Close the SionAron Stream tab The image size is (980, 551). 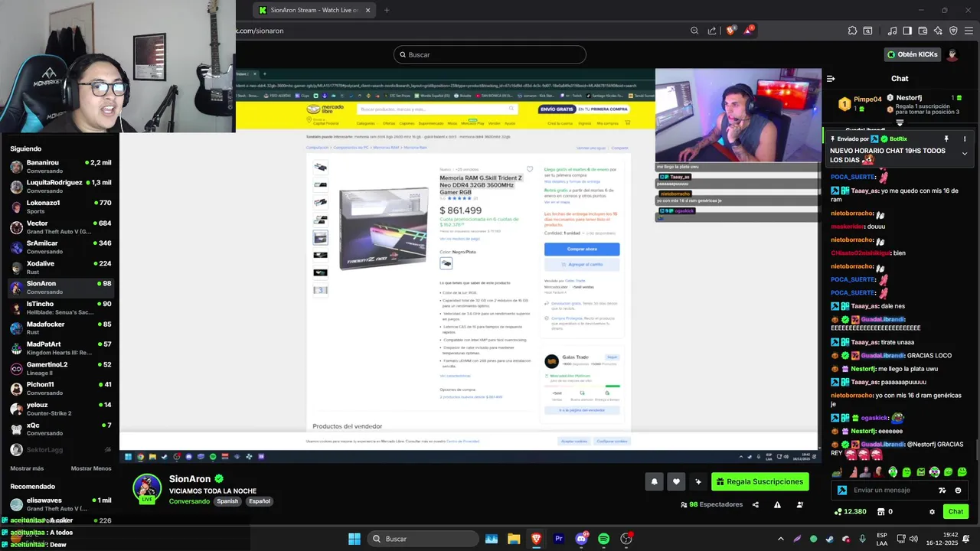[x=368, y=10]
